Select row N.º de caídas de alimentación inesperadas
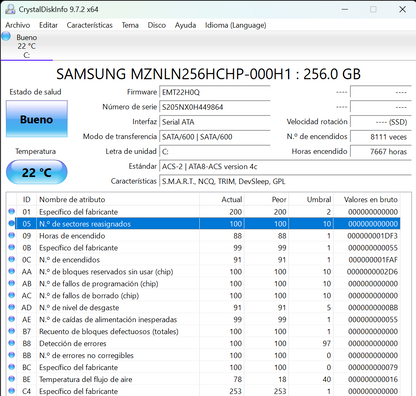 click(x=203, y=319)
